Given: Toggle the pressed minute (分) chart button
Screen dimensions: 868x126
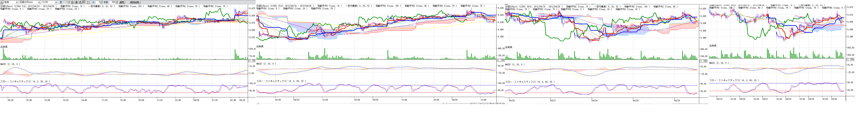Looking at the screenshot, I should [x=84, y=2].
